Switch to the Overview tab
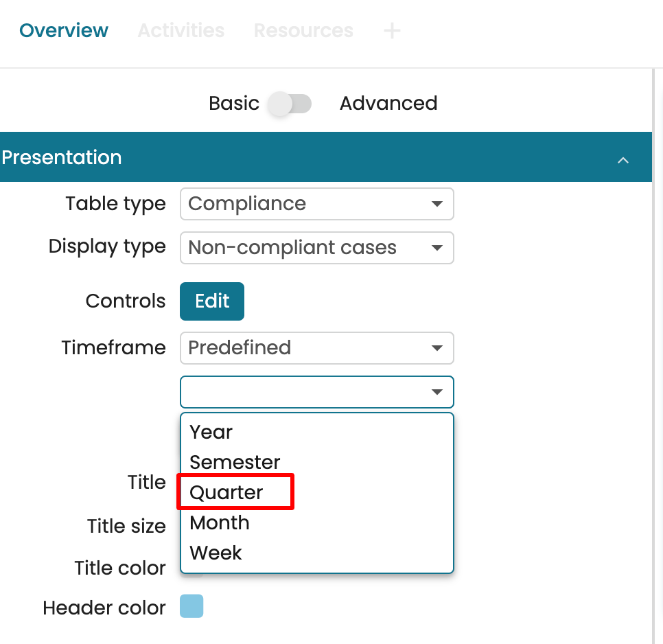The height and width of the screenshot is (644, 663). tap(64, 31)
